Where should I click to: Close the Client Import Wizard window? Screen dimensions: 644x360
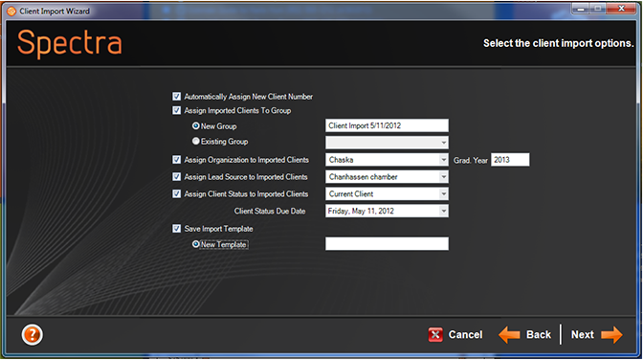click(621, 9)
